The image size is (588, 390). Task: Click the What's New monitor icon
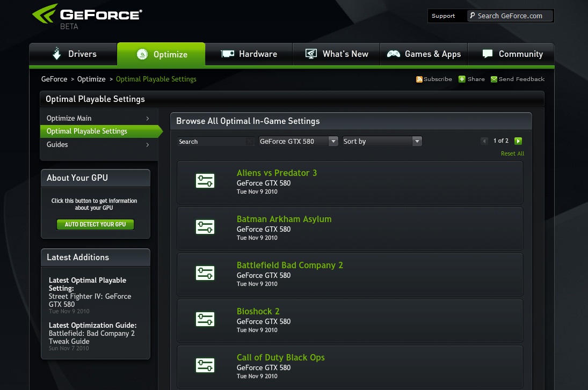click(311, 54)
